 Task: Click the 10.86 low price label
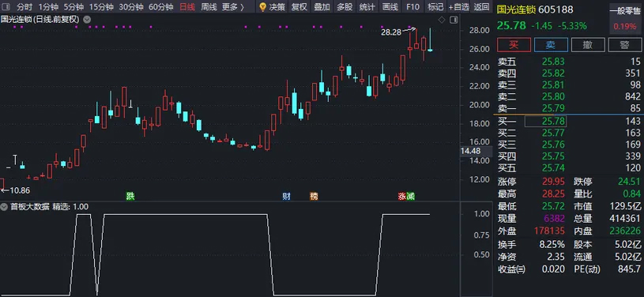pos(20,190)
